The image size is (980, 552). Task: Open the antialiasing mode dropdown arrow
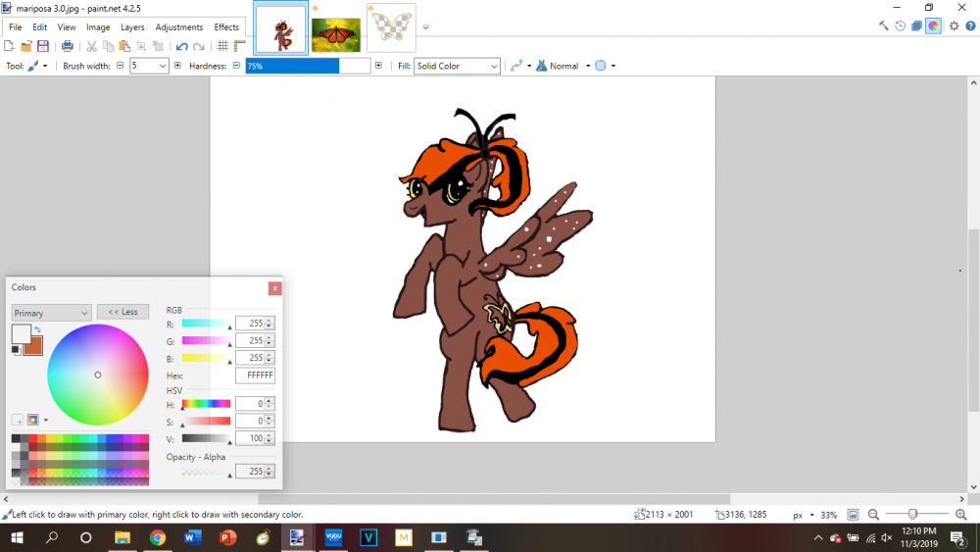click(x=529, y=66)
